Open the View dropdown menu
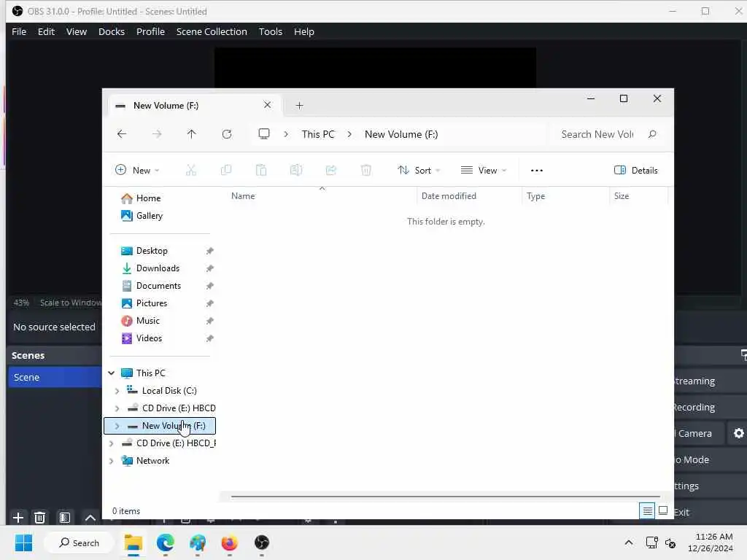 click(x=484, y=170)
